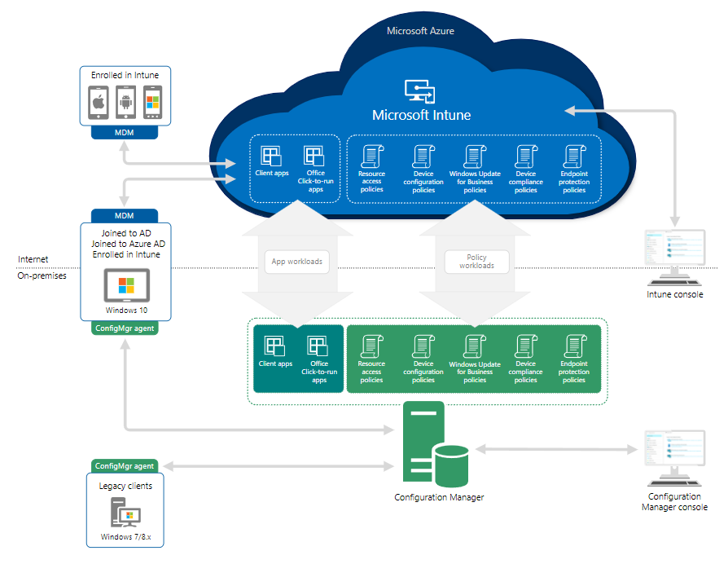Click the Enrolled in Intune heading of phone box
Screen dimensions: 728x564
pos(125,75)
